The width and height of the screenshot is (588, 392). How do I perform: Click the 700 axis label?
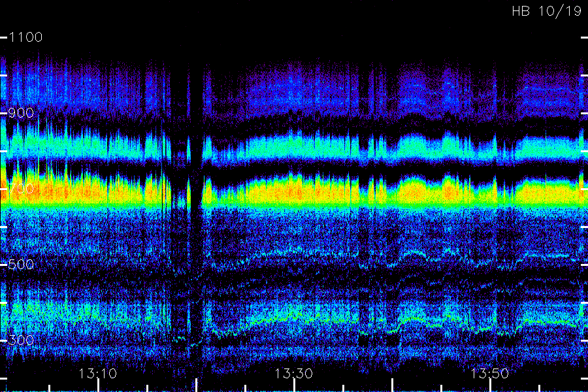point(21,189)
